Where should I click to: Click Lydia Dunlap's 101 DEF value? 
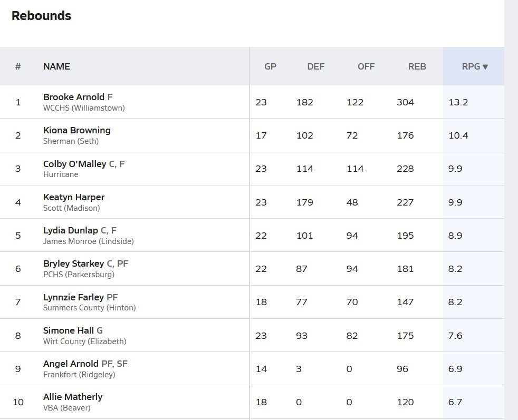(304, 236)
